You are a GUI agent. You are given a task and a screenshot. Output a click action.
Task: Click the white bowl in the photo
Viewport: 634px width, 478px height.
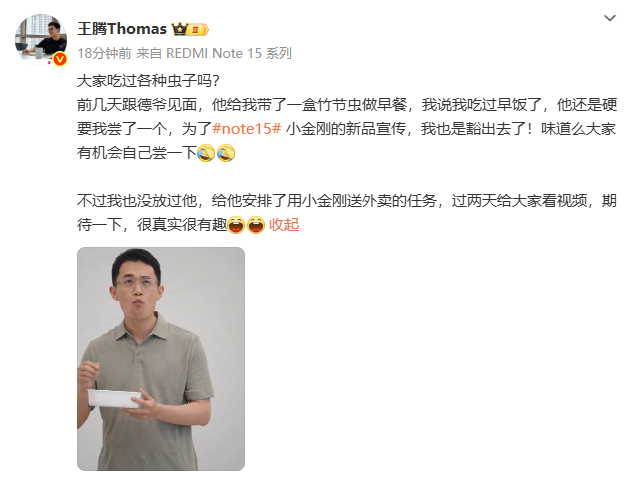click(115, 398)
